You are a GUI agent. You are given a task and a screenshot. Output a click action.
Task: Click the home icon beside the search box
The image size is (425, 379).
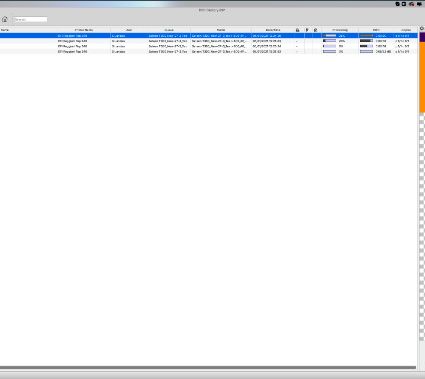point(5,19)
